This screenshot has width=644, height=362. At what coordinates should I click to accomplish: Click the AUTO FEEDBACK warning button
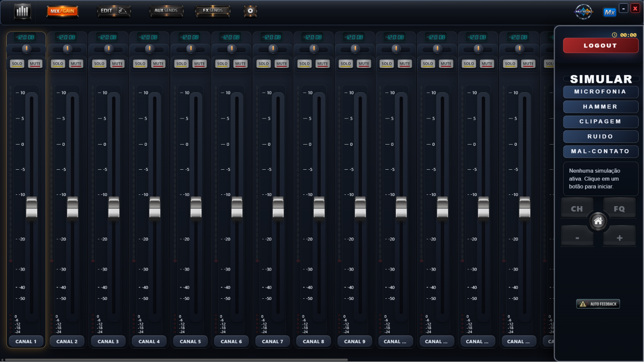598,304
